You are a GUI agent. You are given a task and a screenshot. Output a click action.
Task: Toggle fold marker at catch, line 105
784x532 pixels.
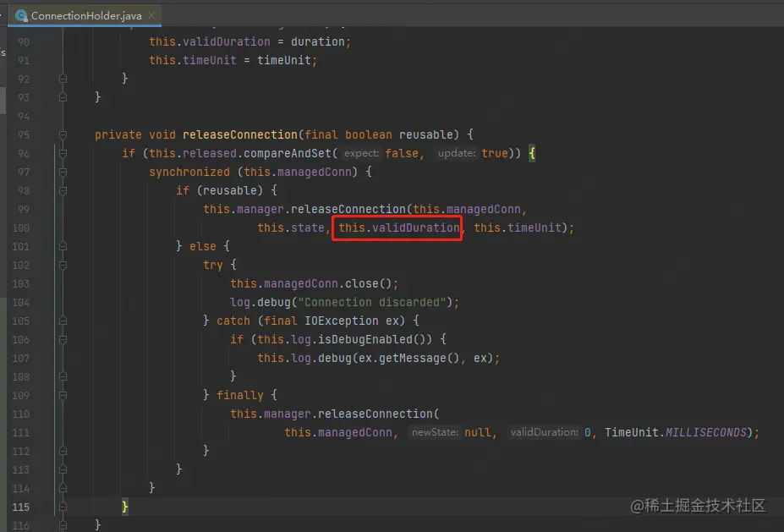pos(63,321)
